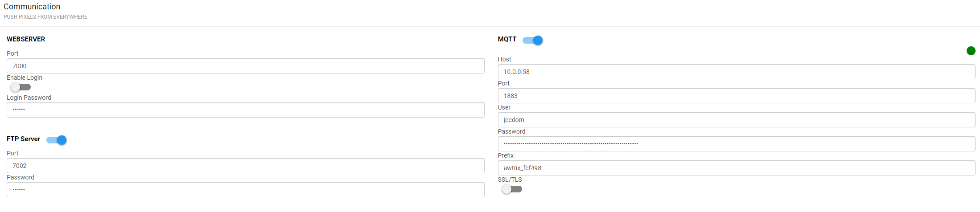Focus the MQTT Port field showing 1883
This screenshot has height=212, width=980.
click(x=736, y=96)
